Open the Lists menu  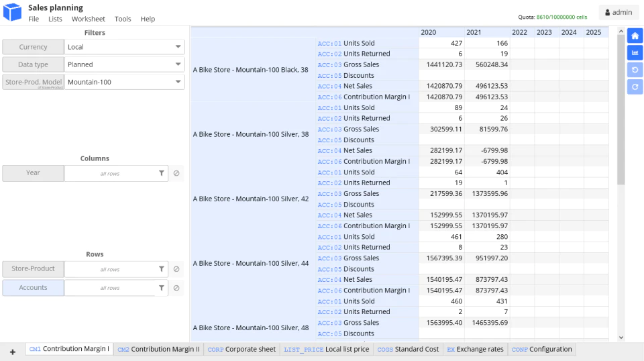tap(55, 19)
